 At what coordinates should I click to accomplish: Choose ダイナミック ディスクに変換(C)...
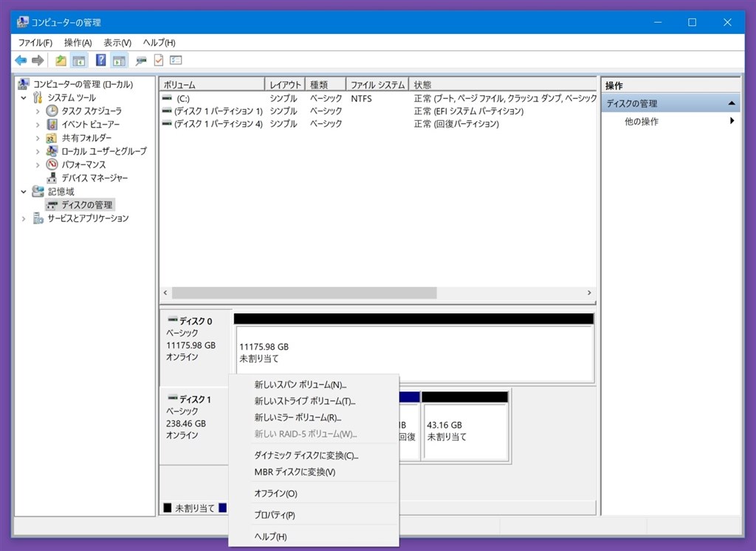point(313,455)
